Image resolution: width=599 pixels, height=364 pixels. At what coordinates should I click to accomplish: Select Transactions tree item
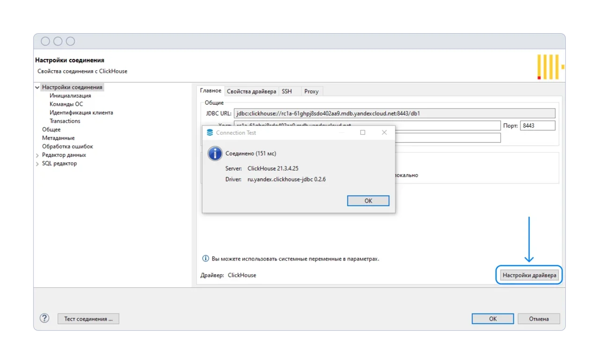click(x=65, y=121)
